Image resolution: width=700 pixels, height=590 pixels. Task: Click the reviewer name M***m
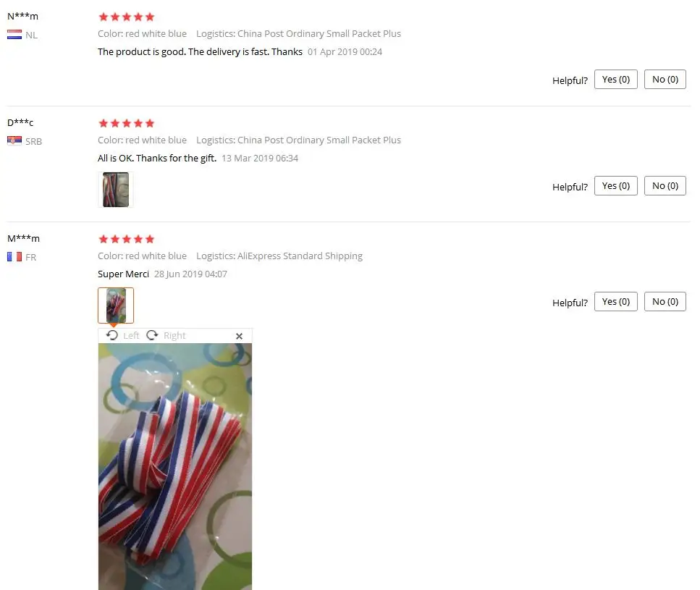[x=23, y=238]
